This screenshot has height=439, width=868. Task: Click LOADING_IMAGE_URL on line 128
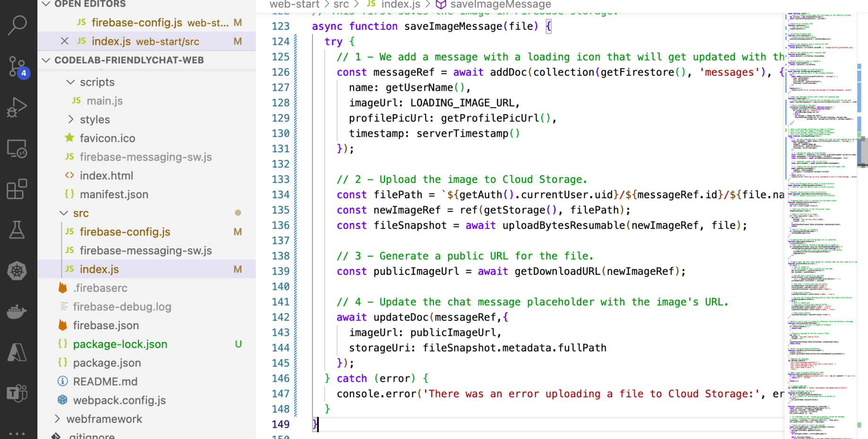click(x=462, y=103)
